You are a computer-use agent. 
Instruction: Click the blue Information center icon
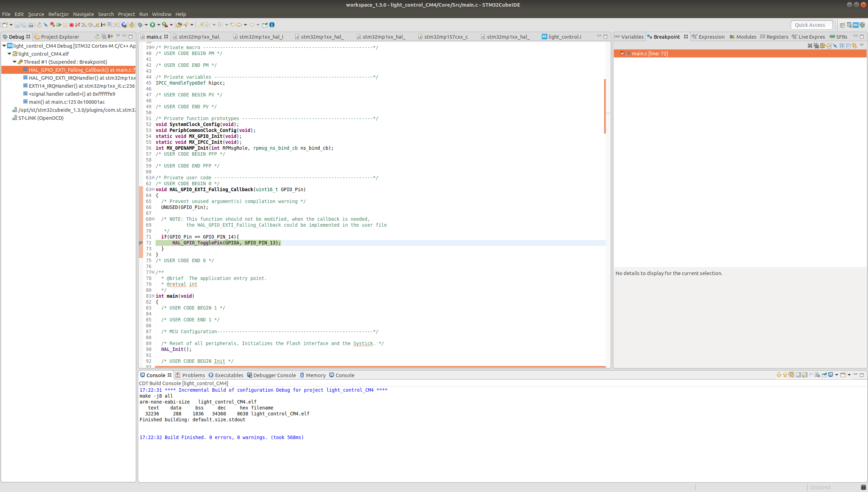272,25
